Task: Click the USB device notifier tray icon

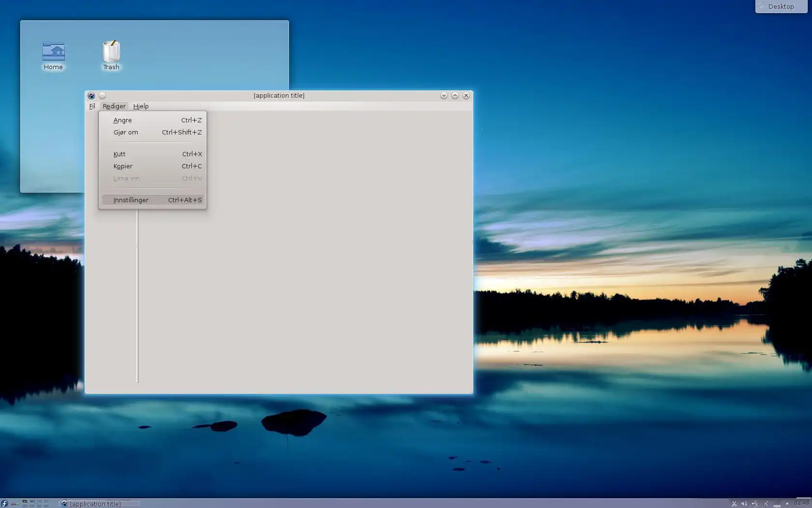Action: pyautogui.click(x=755, y=504)
